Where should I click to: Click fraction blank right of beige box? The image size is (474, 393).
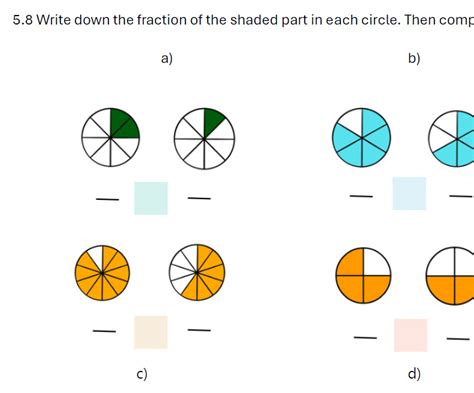pyautogui.click(x=199, y=330)
